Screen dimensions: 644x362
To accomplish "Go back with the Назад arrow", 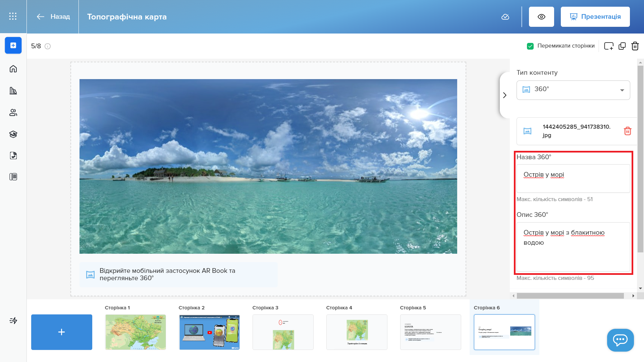I will [53, 16].
